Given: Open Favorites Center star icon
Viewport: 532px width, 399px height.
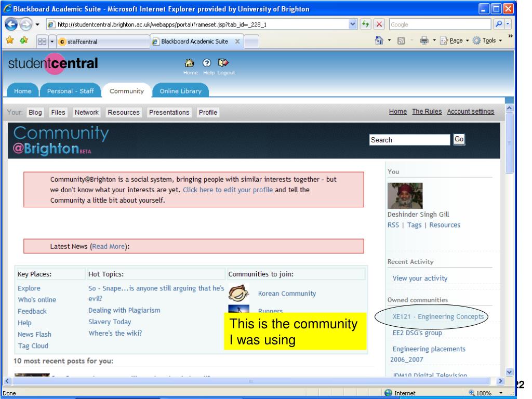Looking at the screenshot, I should [x=10, y=41].
